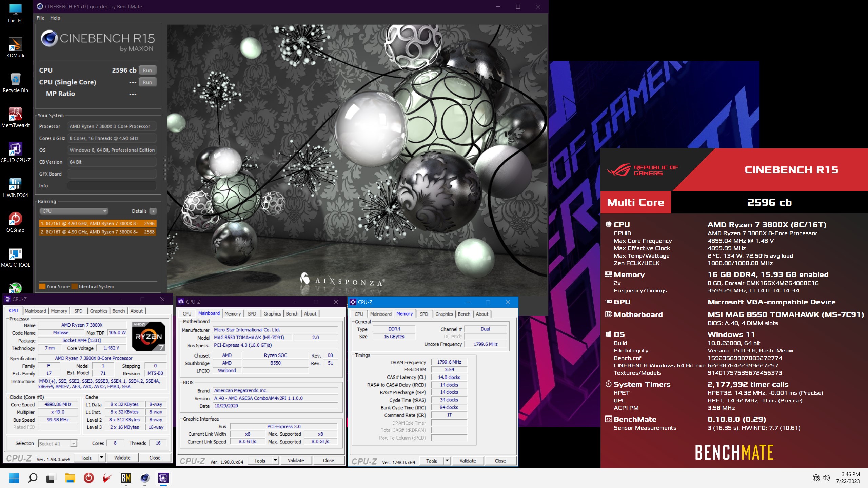Click the Ryzen 7 logo in CPU-Z

tap(149, 336)
